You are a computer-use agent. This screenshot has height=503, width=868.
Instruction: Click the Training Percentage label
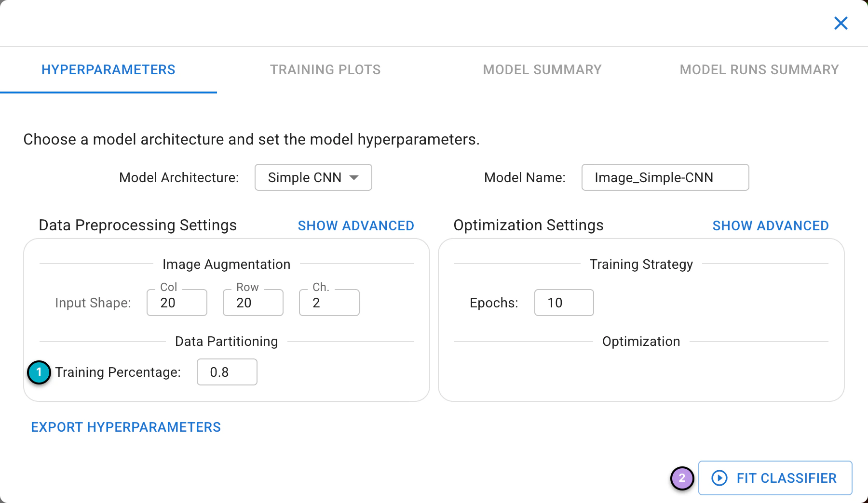click(x=118, y=372)
